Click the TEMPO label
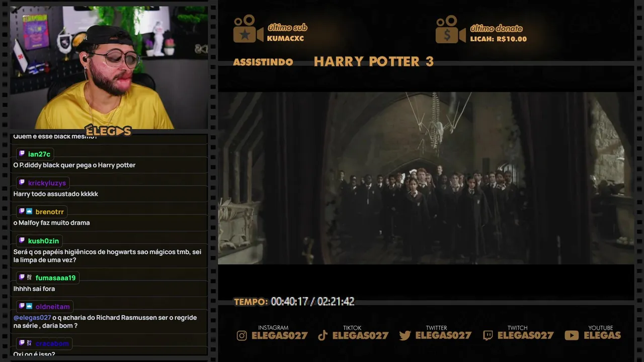 point(251,302)
